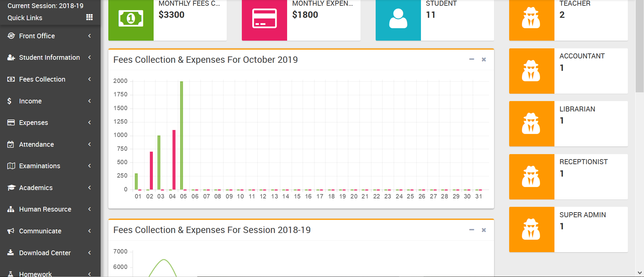The height and width of the screenshot is (277, 644).
Task: Expand the Human Resource submenu arrow
Action: [90, 209]
